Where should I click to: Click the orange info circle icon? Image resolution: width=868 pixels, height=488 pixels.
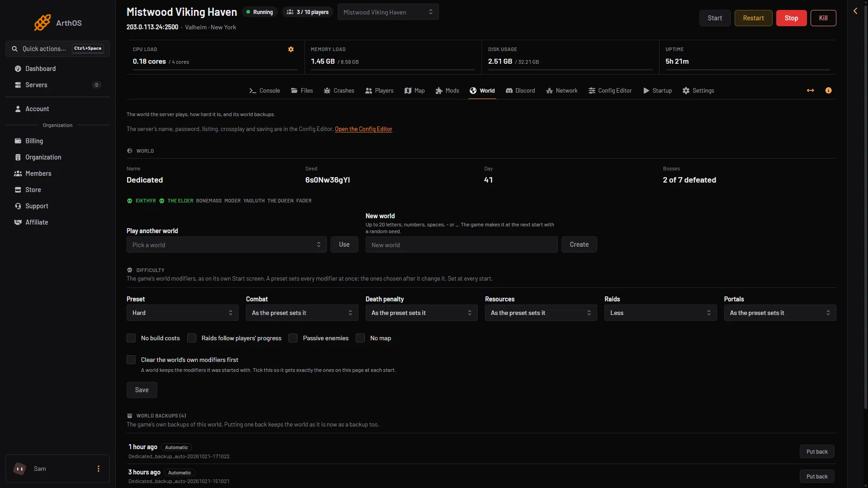[x=828, y=90]
